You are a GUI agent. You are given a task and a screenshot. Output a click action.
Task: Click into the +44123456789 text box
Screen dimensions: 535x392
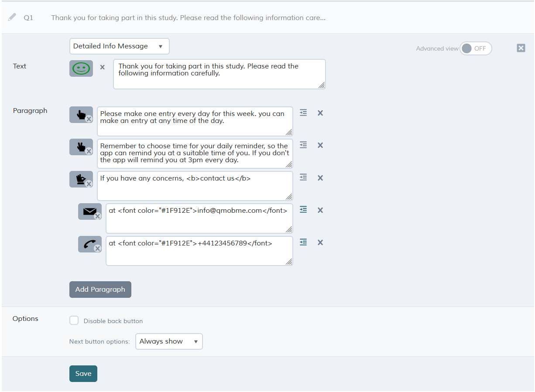(199, 251)
